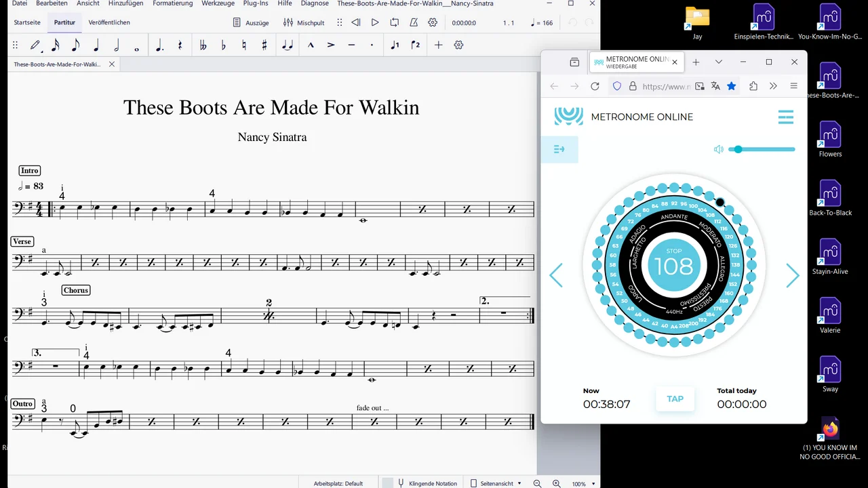Switch to the Veröffentlichen tab
Viewport: 868px width, 488px height.
pos(109,22)
